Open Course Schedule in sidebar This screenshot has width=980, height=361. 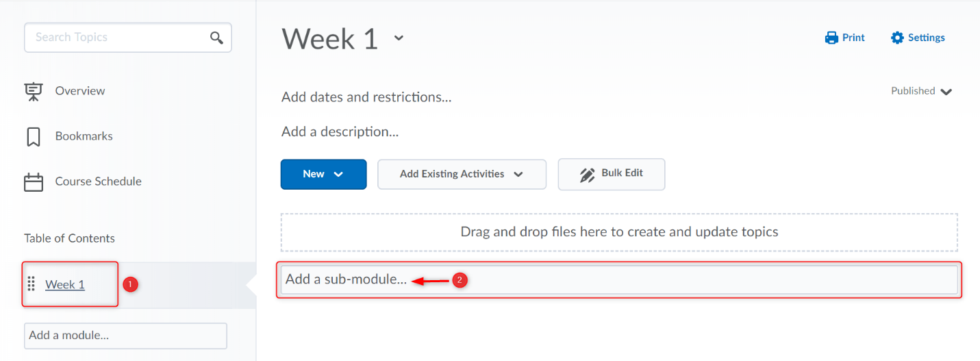(x=98, y=182)
